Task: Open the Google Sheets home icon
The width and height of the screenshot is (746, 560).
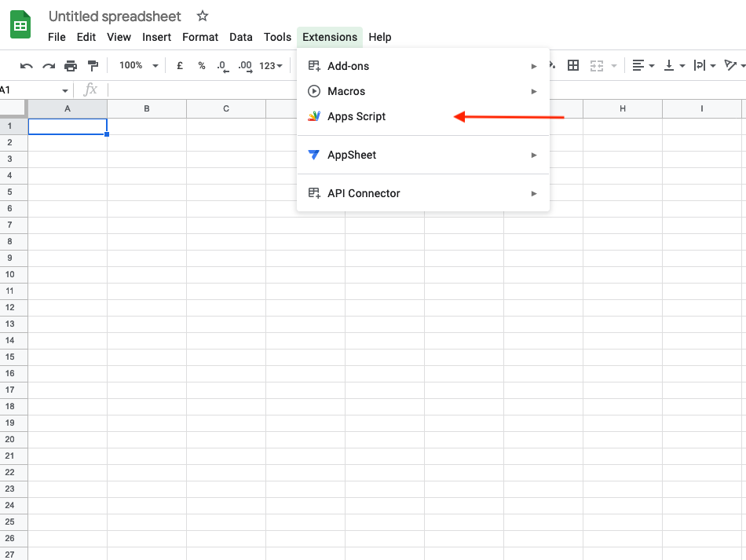Action: tap(20, 24)
